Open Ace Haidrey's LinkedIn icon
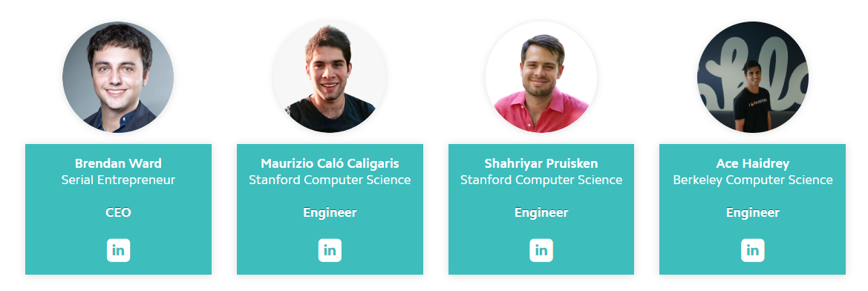Screen dimensions: 868x291 (753, 250)
